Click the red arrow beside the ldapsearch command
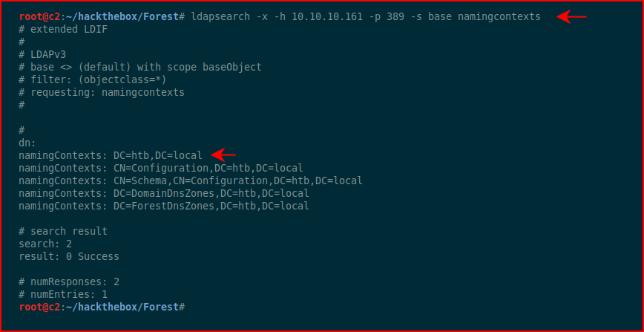644x332 pixels. pos(571,17)
